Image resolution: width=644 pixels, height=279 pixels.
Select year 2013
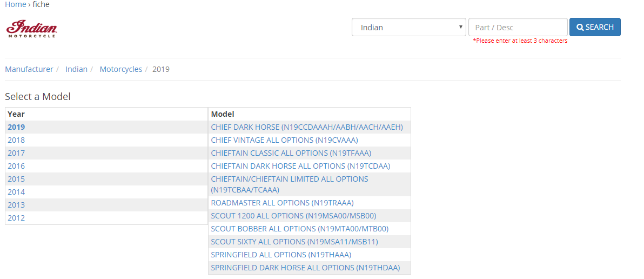[16, 205]
